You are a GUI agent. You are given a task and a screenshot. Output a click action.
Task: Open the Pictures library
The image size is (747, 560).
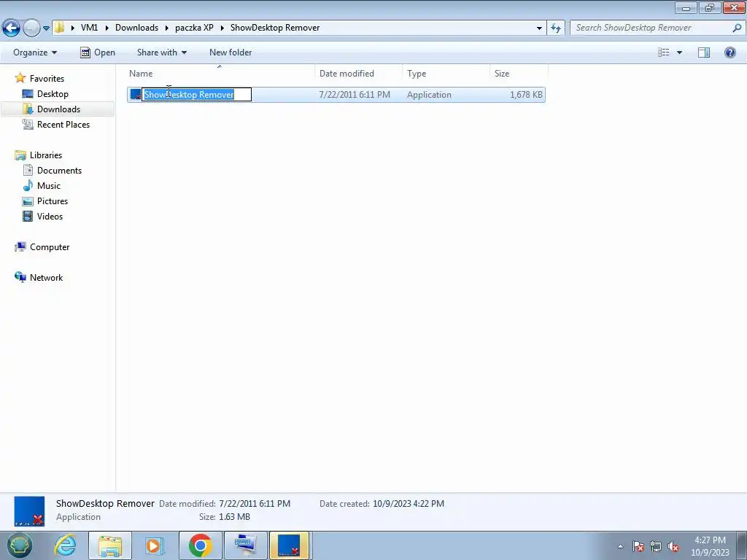53,201
